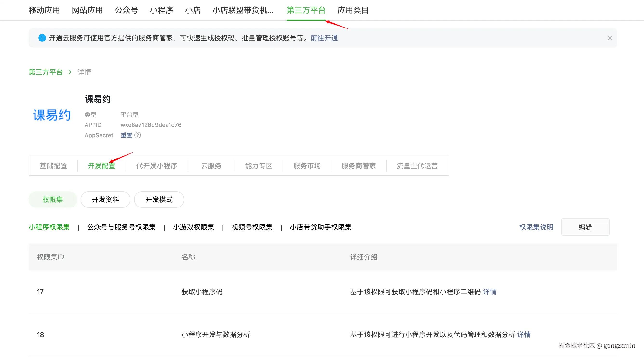644x358 pixels.
Task: Open 详情 link for 获取小程序码 permission
Action: [x=490, y=292]
